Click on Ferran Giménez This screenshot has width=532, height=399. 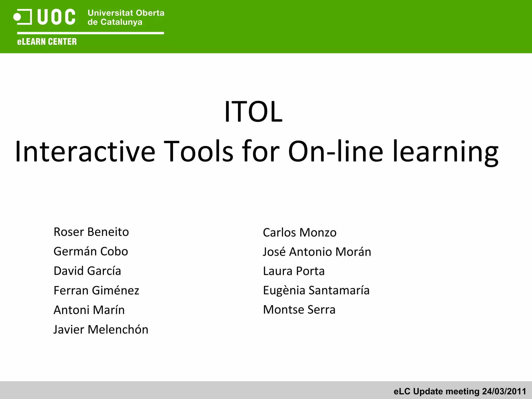pyautogui.click(x=96, y=290)
